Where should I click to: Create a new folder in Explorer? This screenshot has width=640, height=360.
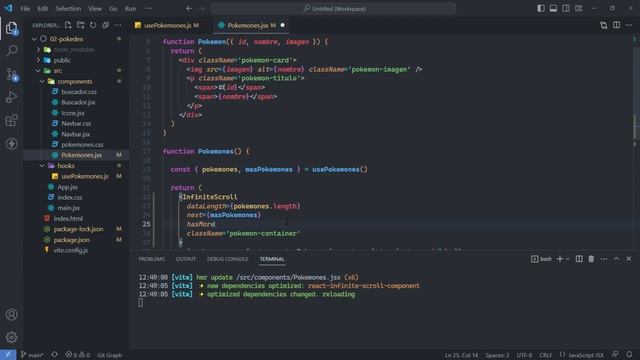coord(80,25)
